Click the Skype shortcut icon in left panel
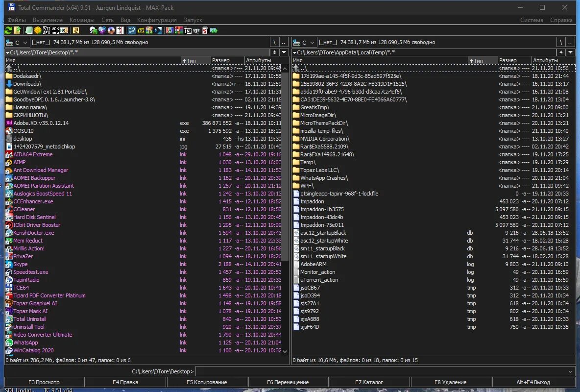 pos(9,264)
